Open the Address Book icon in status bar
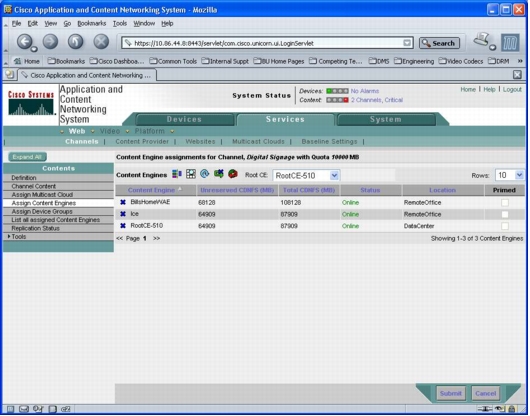 click(52, 409)
